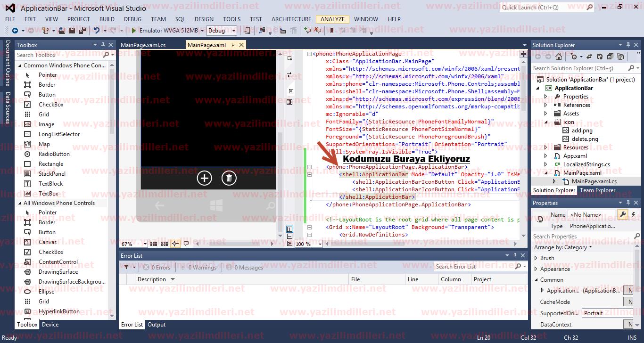Collapse the Common Windows Phone Controls group
Image resolution: width=644 pixels, height=343 pixels.
tap(20, 65)
